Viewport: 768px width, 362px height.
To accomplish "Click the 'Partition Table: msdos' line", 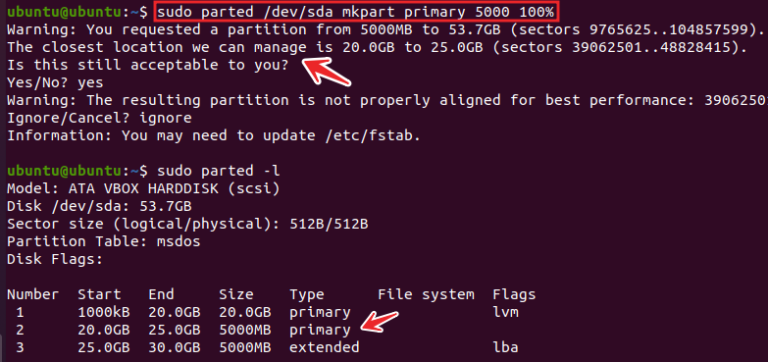I will [x=104, y=242].
